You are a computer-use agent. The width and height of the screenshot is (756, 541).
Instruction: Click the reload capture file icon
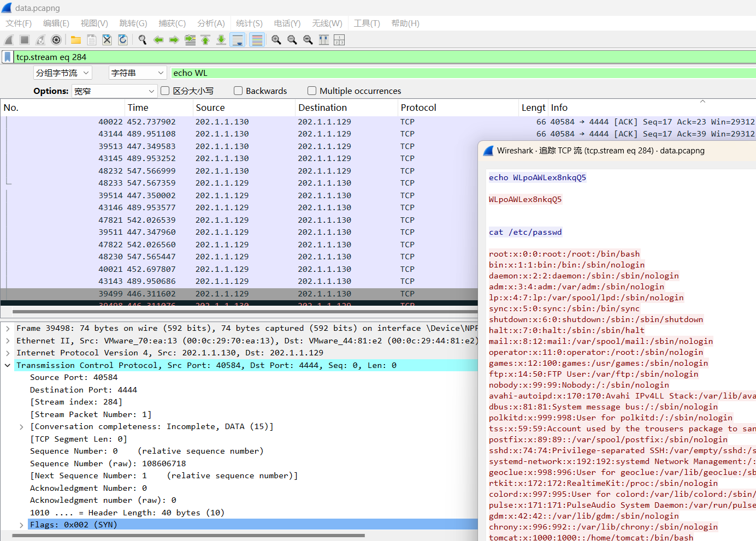(123, 40)
